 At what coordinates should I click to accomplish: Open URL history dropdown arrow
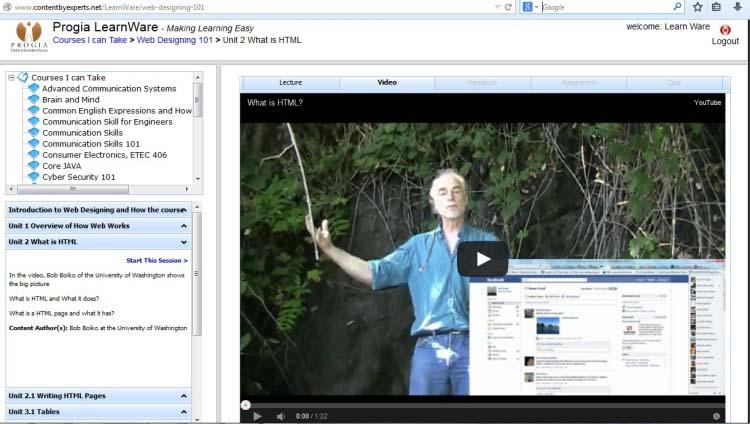click(x=497, y=7)
